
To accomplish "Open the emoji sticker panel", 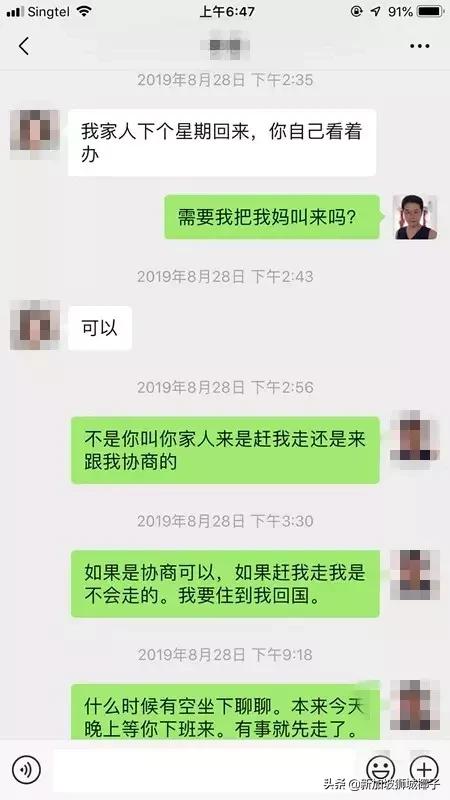I will tap(381, 769).
